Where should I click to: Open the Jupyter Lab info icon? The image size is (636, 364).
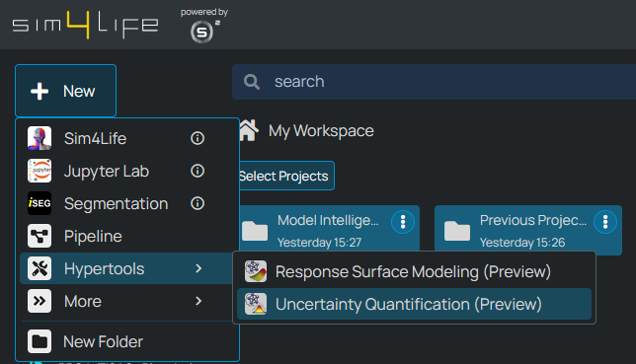198,171
